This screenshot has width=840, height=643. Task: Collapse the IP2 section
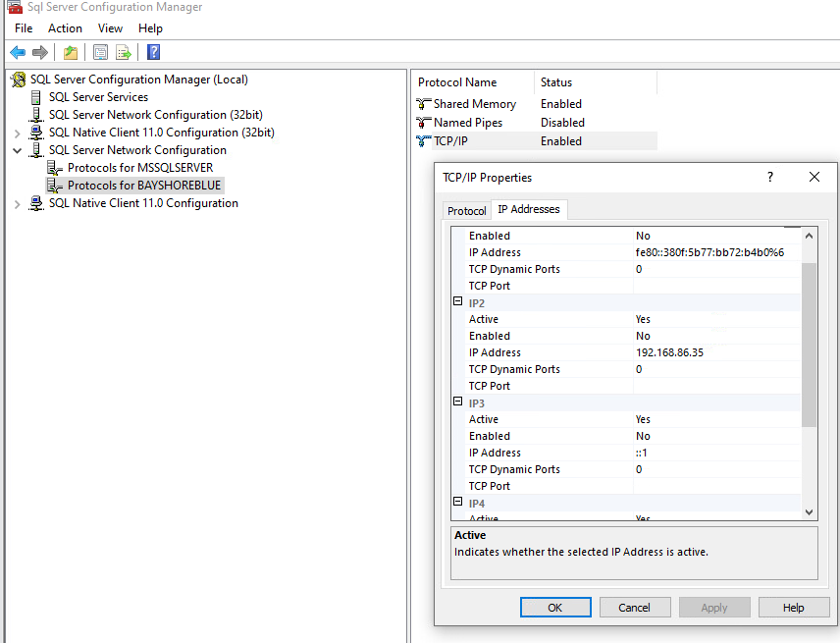point(458,301)
